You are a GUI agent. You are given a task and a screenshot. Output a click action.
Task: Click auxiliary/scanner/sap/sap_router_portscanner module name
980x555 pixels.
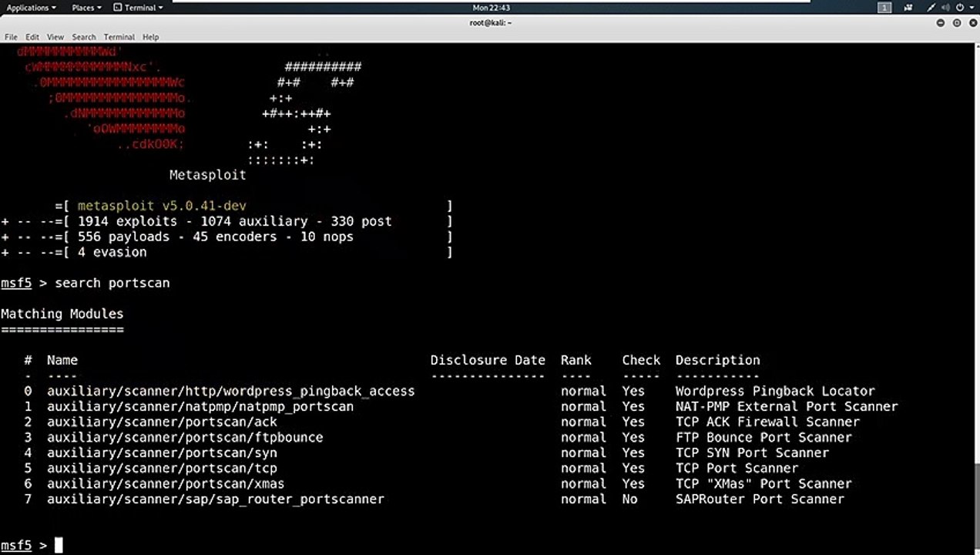[x=216, y=499]
